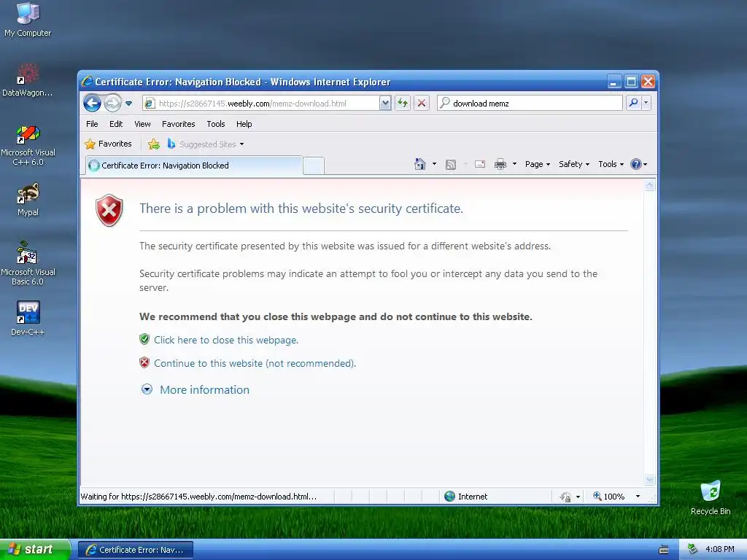Screen dimensions: 747x560
Task: Select the Microsoft Visual C++ 6.0 shortcut
Action: pyautogui.click(x=28, y=145)
